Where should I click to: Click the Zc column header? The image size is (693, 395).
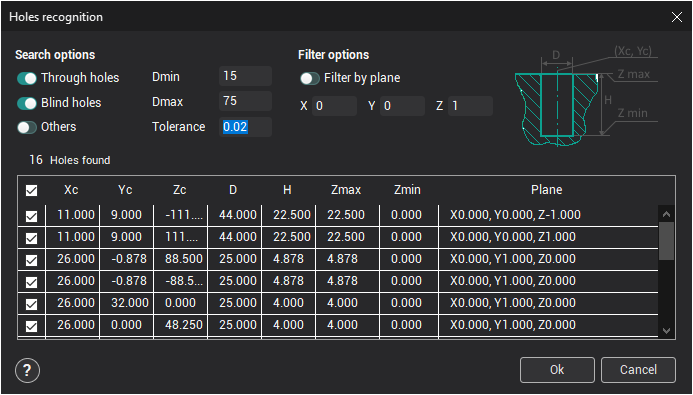click(x=179, y=190)
